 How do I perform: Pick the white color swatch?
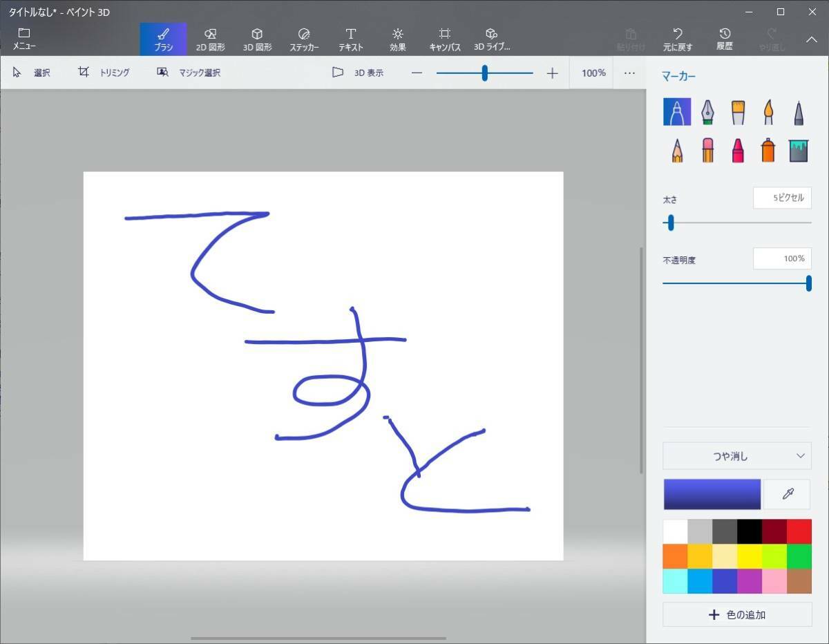click(676, 531)
